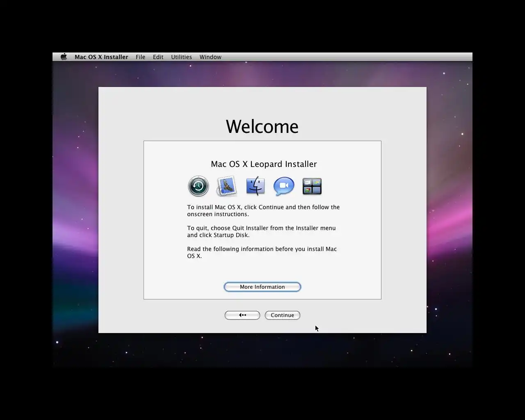This screenshot has width=525, height=420.
Task: Click the 'To quit, choose Quit Installer' paragraph
Action: click(x=261, y=231)
